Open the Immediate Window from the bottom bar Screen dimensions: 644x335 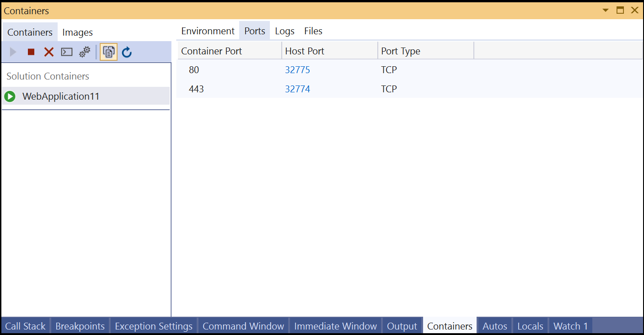[x=335, y=326]
